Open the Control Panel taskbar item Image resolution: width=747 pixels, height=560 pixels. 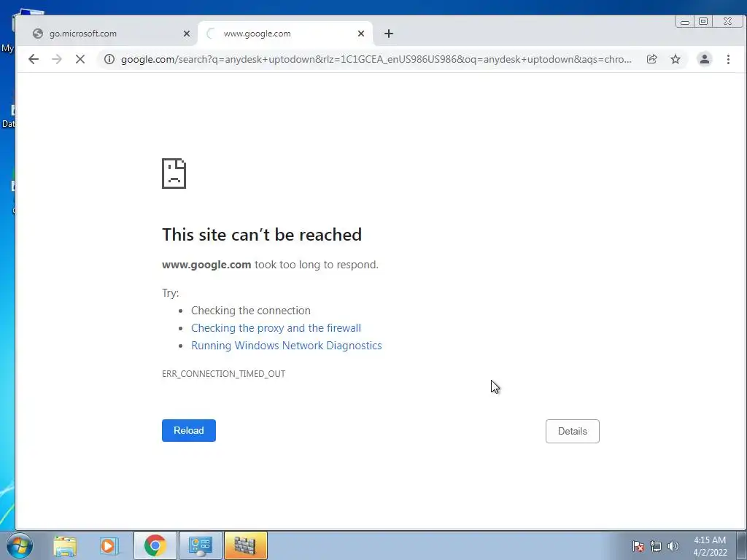[x=200, y=545]
